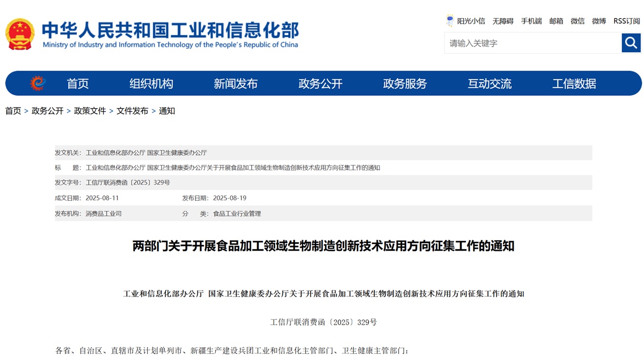Go to 文件发布 breadcrumb link
Image resolution: width=644 pixels, height=362 pixels.
click(132, 111)
